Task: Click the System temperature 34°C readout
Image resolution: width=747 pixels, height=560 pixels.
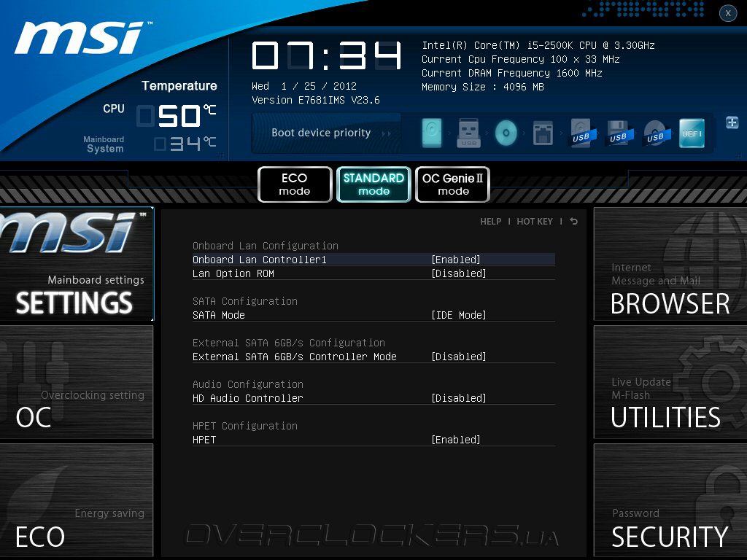Action: 185,144
